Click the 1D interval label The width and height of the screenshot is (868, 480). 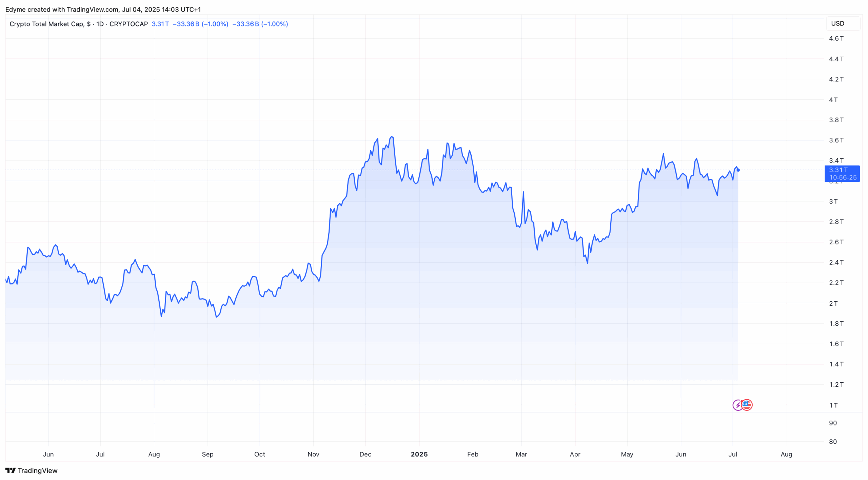100,24
